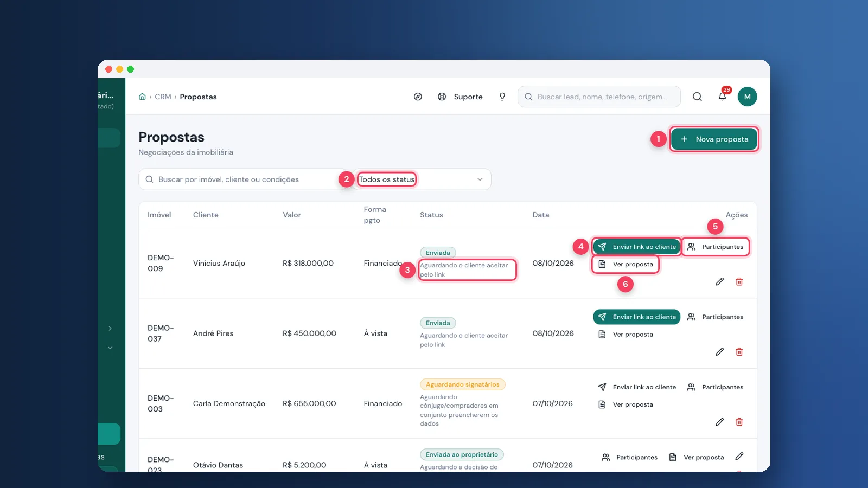Click CRM breadcrumb link
Screen dimensions: 868x488
pyautogui.click(x=163, y=97)
